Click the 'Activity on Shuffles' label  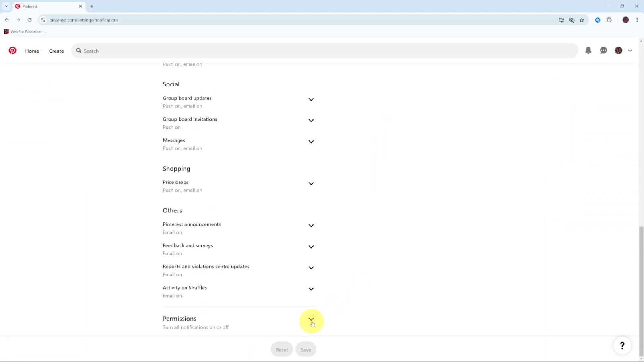tap(185, 288)
